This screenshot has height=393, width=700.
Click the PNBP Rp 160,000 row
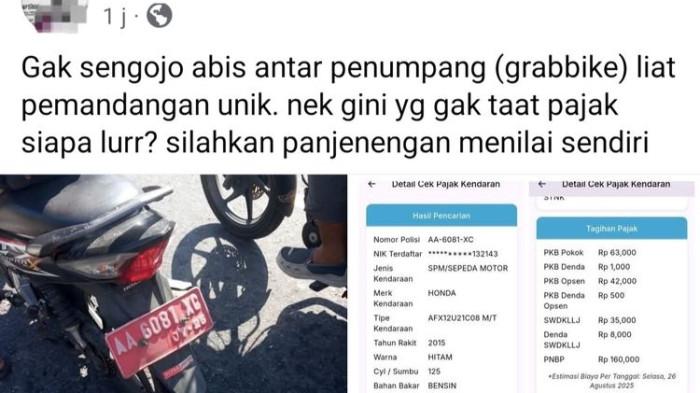(612, 359)
